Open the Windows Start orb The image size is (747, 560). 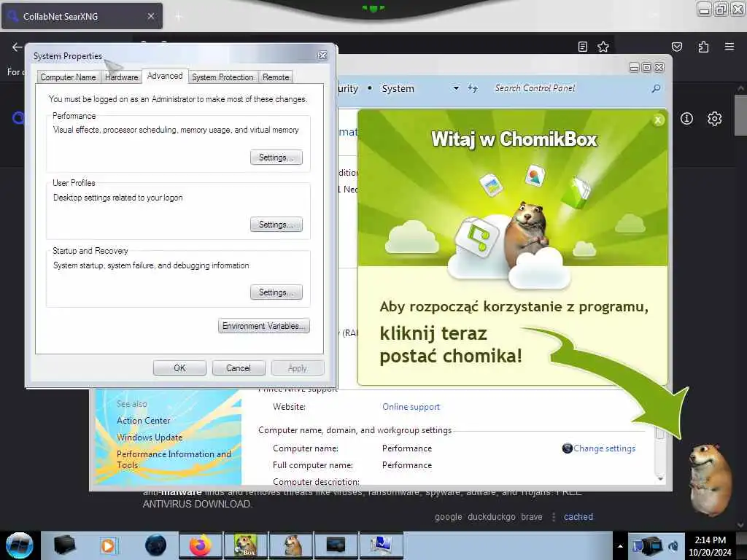[x=19, y=545]
